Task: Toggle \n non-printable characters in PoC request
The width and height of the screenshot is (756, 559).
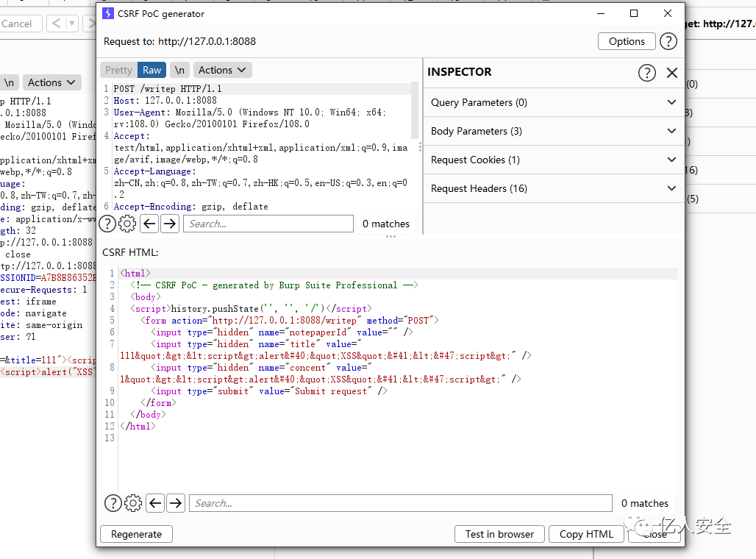Action: (179, 70)
